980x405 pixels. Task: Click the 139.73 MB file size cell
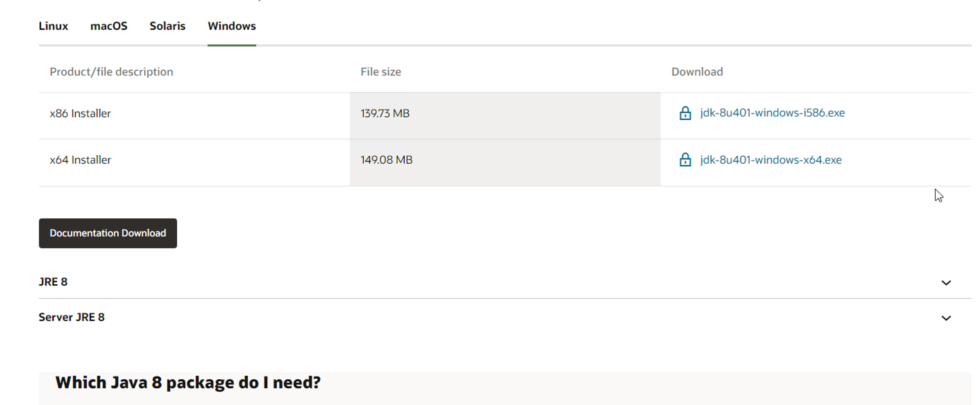(385, 113)
